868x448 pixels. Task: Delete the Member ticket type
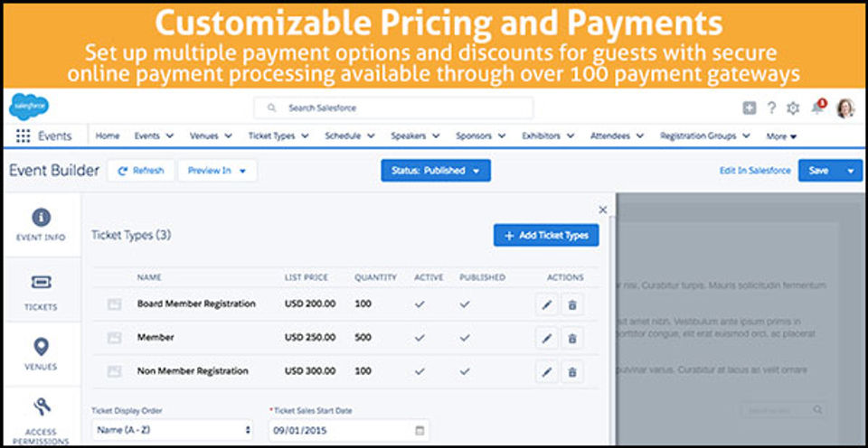(572, 338)
